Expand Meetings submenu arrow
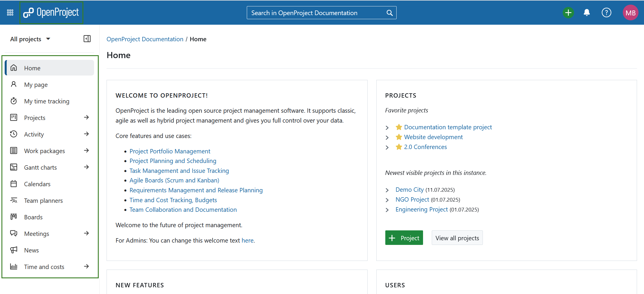Image resolution: width=644 pixels, height=294 pixels. click(x=86, y=233)
